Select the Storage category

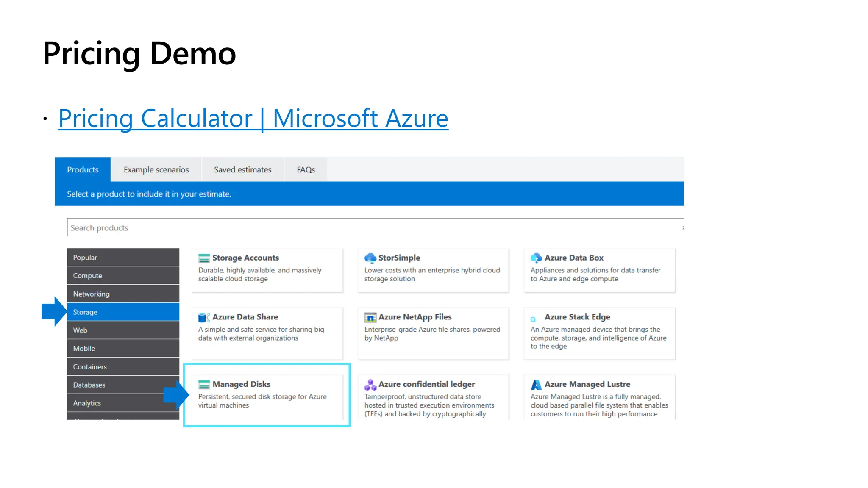coord(123,312)
